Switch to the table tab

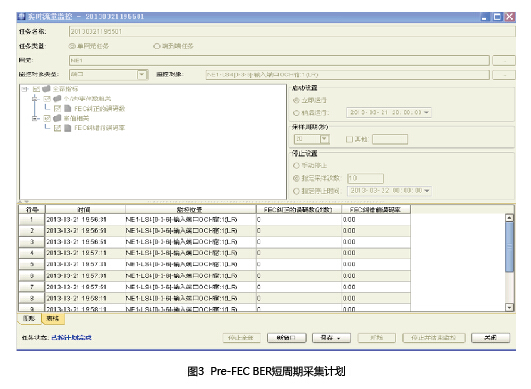(53, 319)
